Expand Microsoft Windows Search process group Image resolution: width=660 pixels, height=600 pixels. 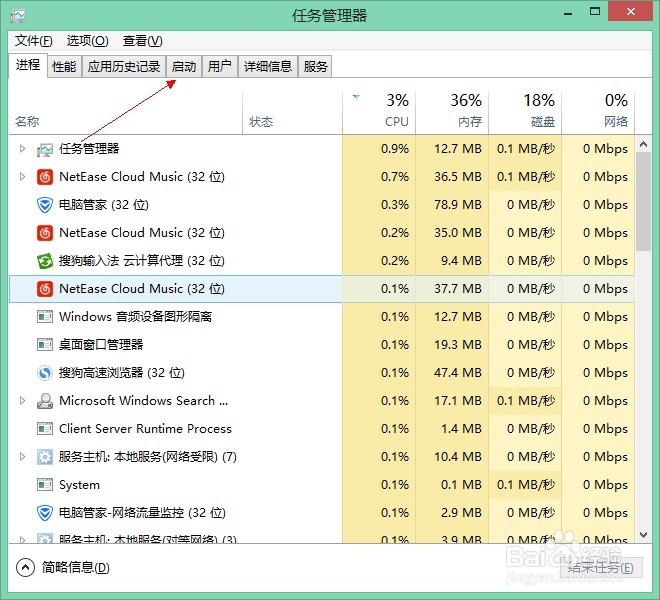(x=22, y=401)
